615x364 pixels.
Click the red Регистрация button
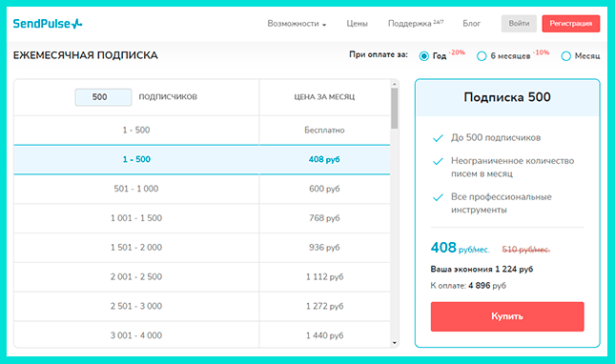point(571,24)
